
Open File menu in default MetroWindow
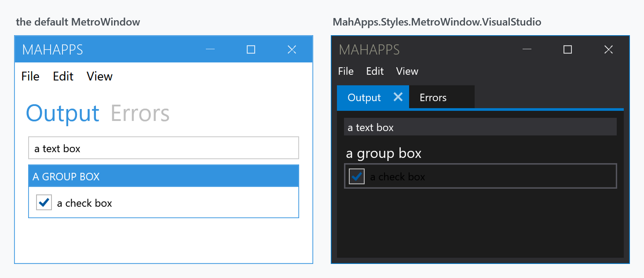pos(30,77)
